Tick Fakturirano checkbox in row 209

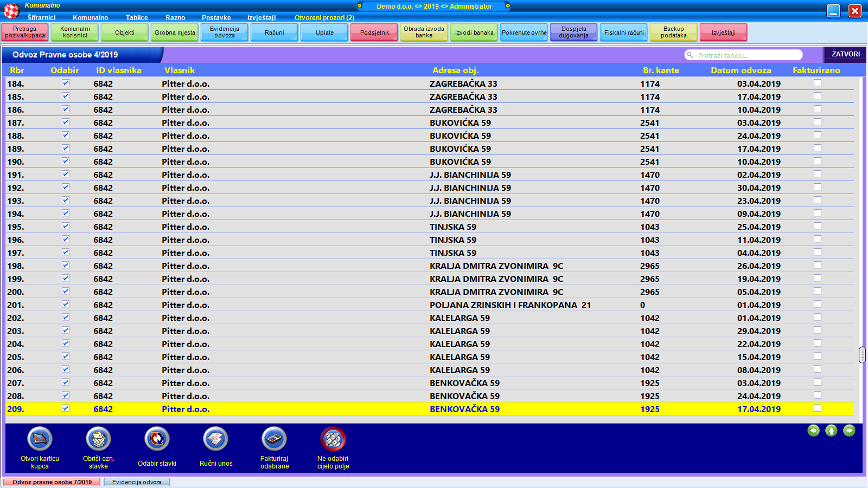click(x=818, y=408)
